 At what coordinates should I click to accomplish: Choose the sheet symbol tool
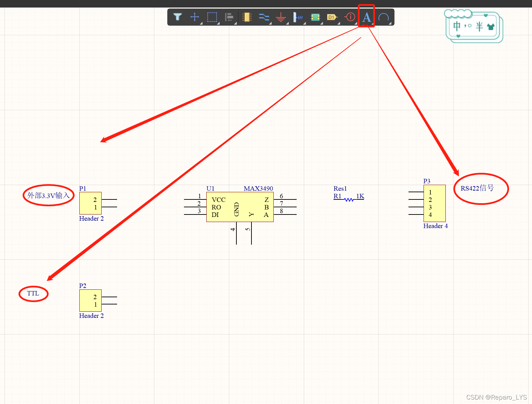click(x=315, y=17)
